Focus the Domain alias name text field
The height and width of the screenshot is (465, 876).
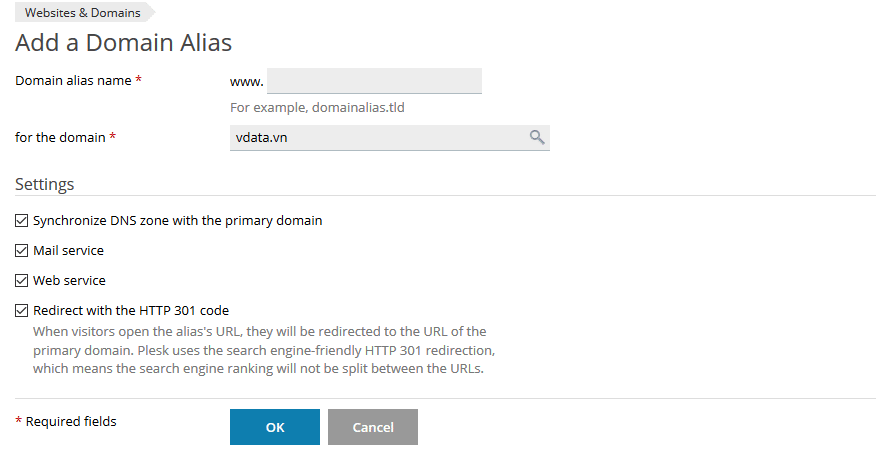(x=374, y=81)
